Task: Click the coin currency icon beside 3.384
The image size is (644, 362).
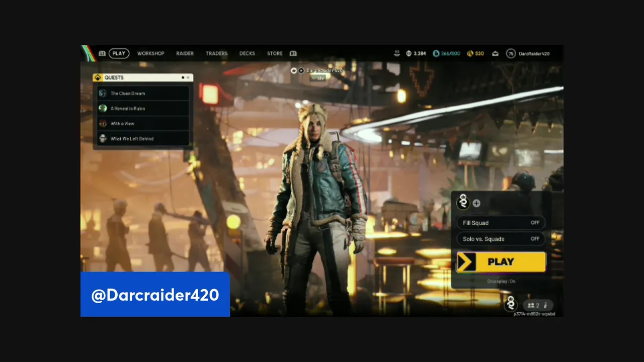Action: 409,53
